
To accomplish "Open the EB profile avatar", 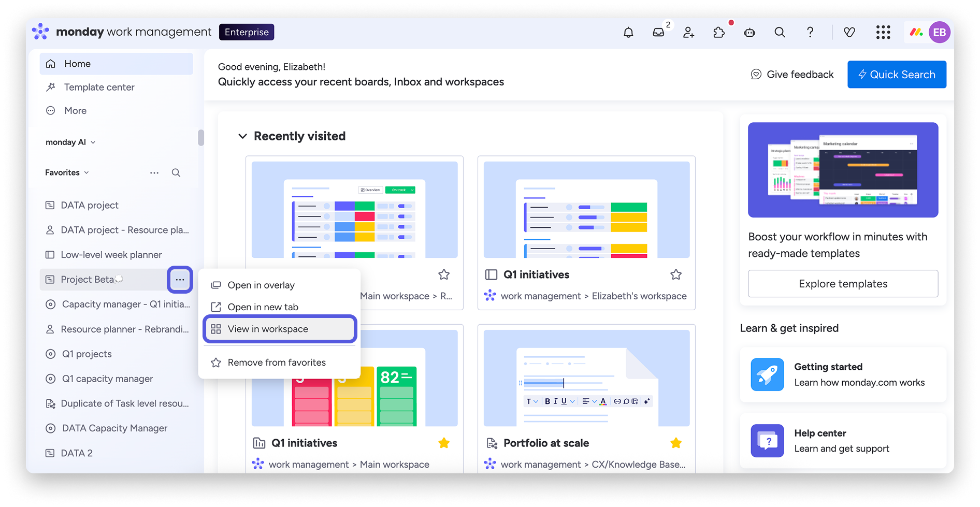I will pyautogui.click(x=940, y=33).
